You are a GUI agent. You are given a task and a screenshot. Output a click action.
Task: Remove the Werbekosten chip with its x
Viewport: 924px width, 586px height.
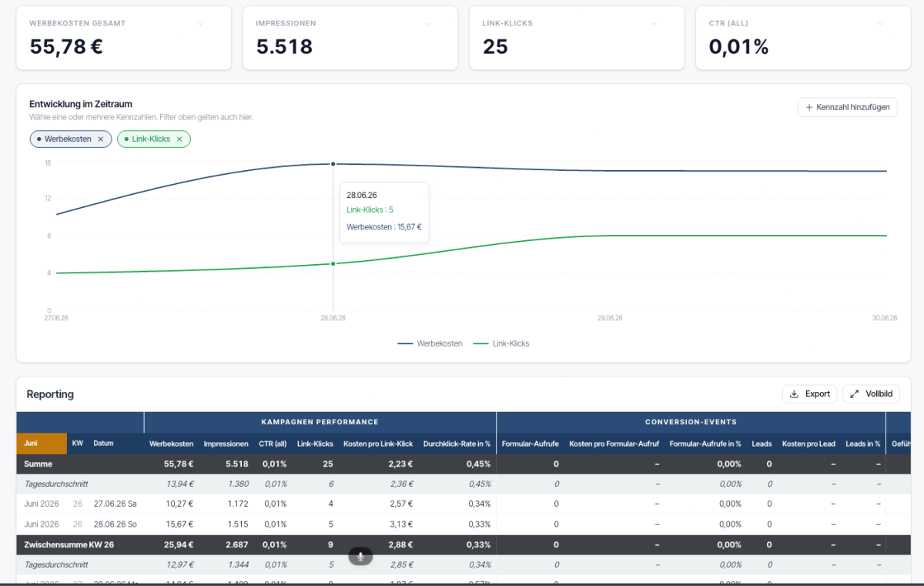click(x=100, y=139)
